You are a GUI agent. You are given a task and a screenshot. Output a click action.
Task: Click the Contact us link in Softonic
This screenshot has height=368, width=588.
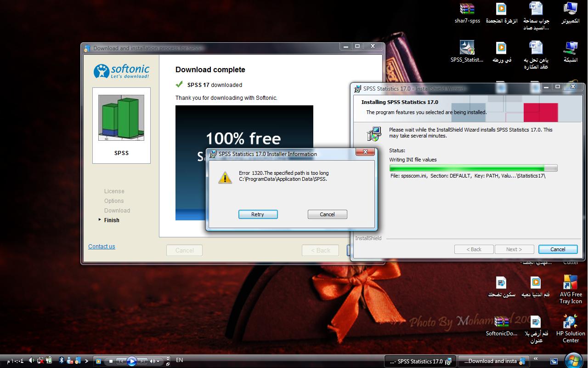[x=102, y=246]
